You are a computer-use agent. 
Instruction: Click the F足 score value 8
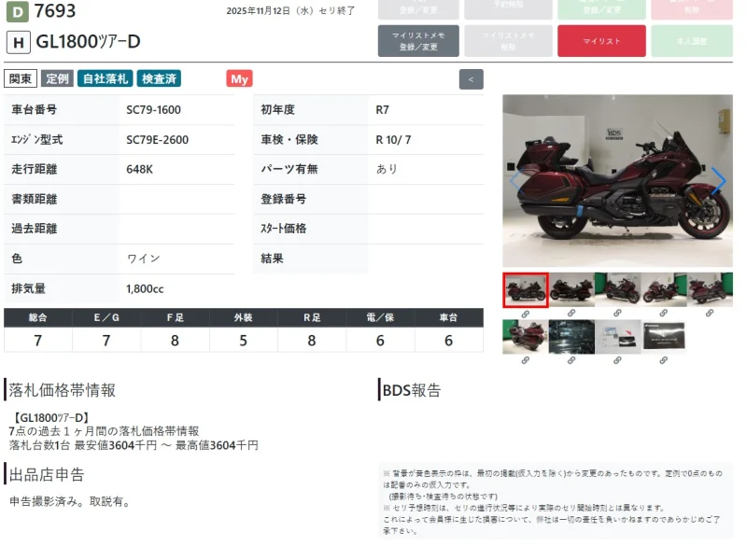coord(175,341)
